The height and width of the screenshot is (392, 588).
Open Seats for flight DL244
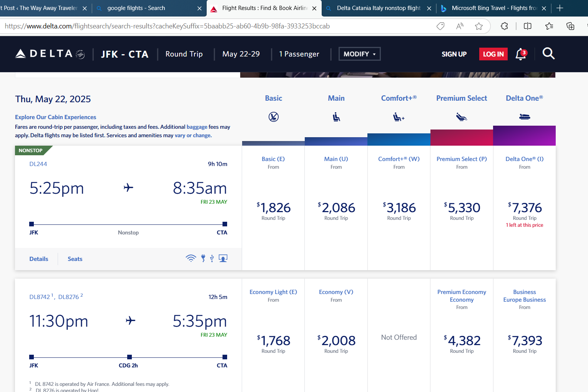pyautogui.click(x=75, y=259)
